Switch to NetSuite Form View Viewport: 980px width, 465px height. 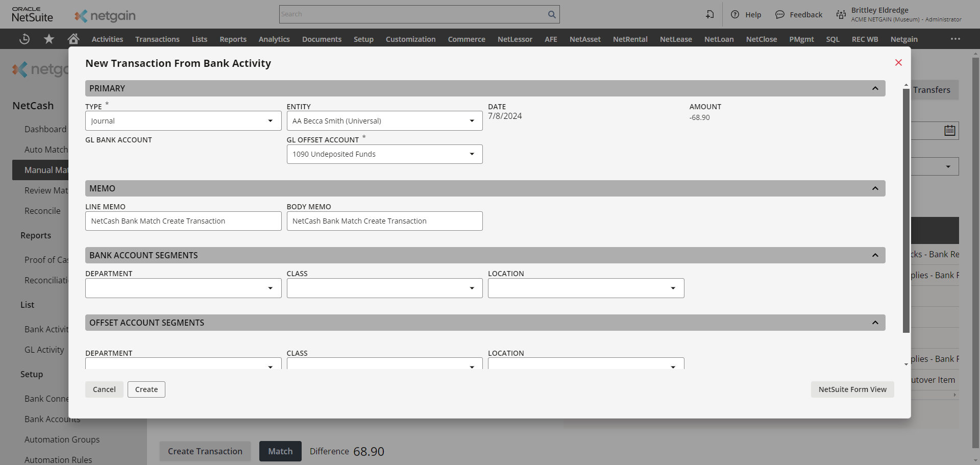[x=852, y=389]
